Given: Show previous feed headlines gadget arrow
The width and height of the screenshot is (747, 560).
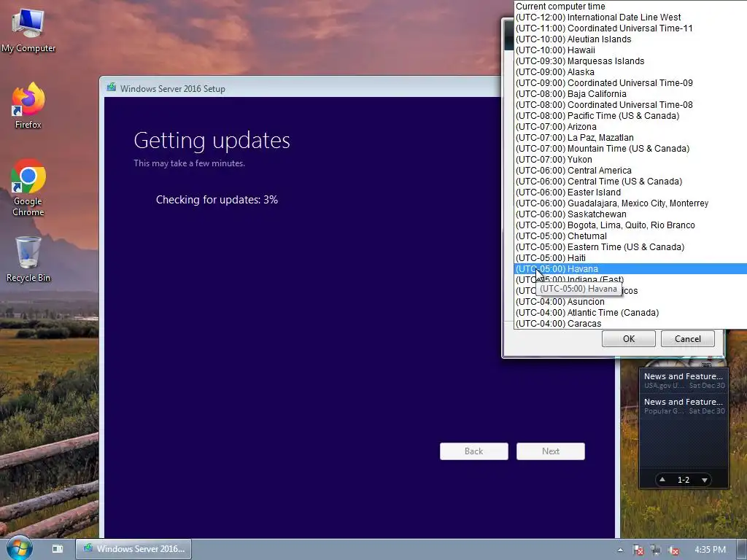Looking at the screenshot, I should coord(662,480).
